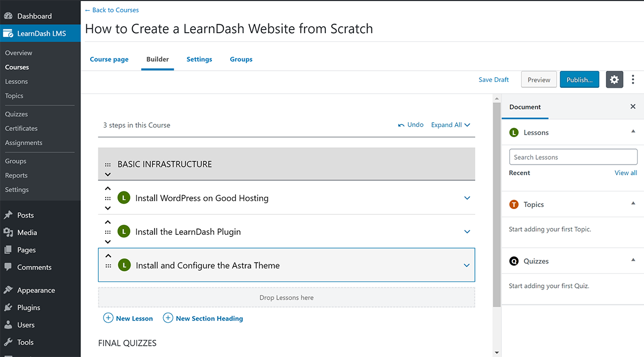This screenshot has width=644, height=357.
Task: Click the plus icon for New Section Heading
Action: [168, 318]
